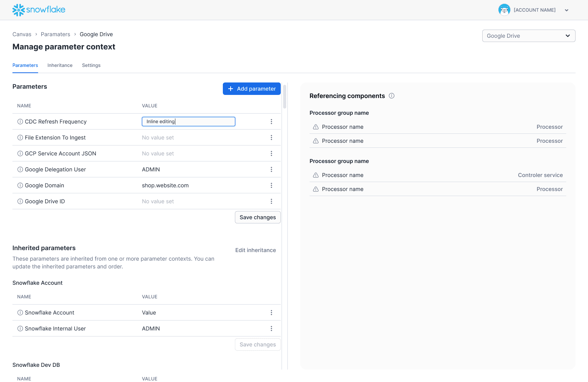Image resolution: width=588 pixels, height=382 pixels.
Task: Show info for CDC Refresh Frequency
Action: coord(20,122)
